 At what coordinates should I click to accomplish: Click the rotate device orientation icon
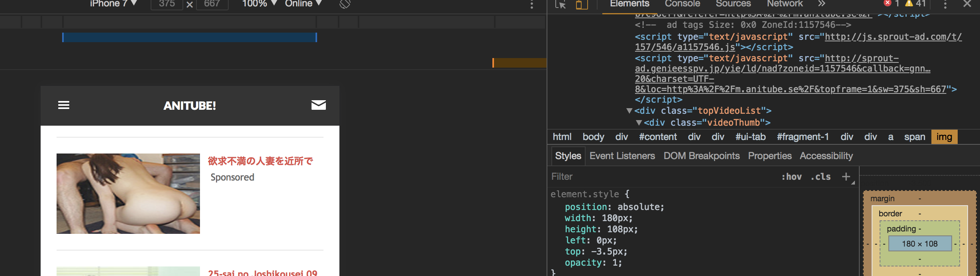tap(345, 4)
